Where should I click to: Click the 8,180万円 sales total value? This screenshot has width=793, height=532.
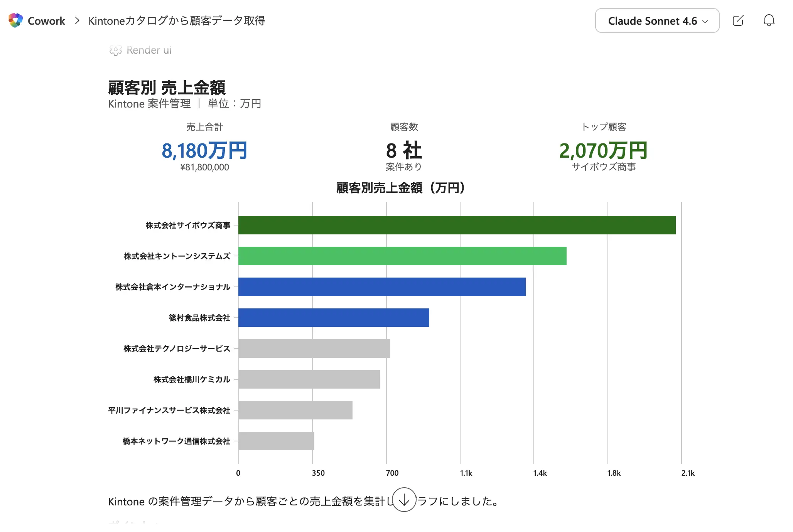(x=204, y=150)
